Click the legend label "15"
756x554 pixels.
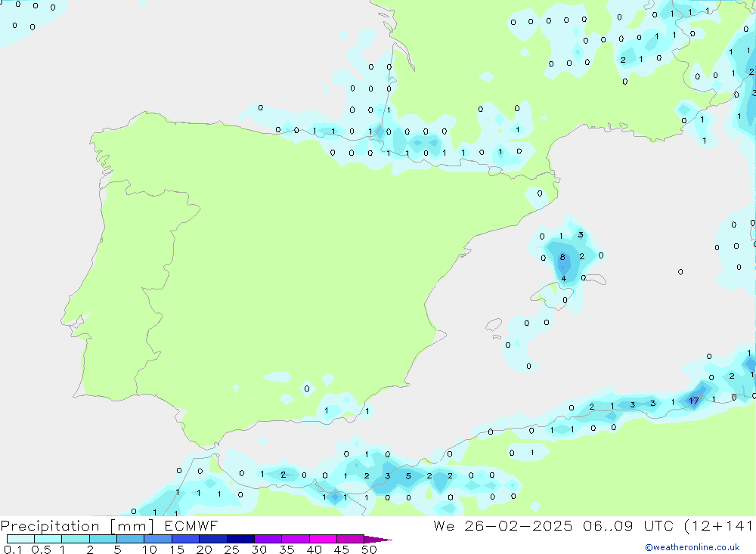click(x=177, y=549)
